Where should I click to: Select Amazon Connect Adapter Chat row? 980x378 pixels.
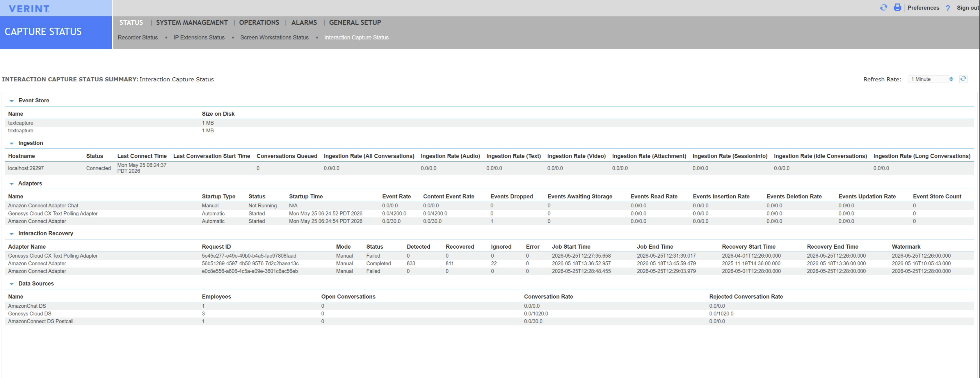pos(489,206)
